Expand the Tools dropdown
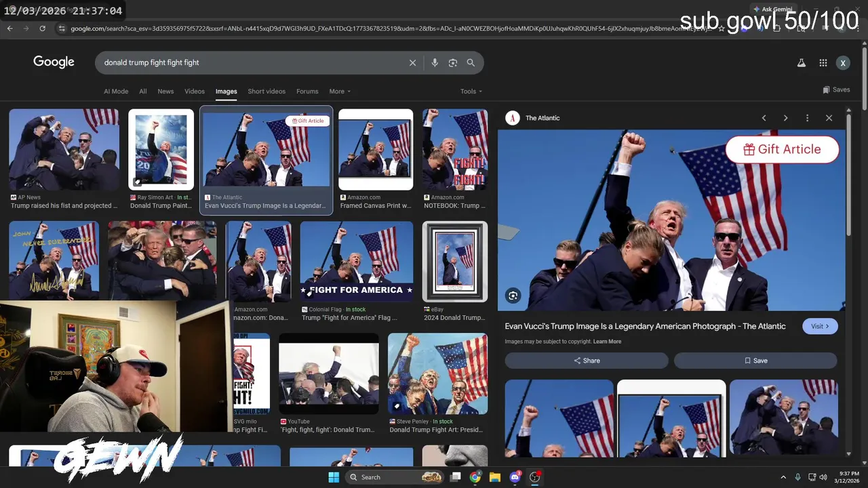 (471, 91)
